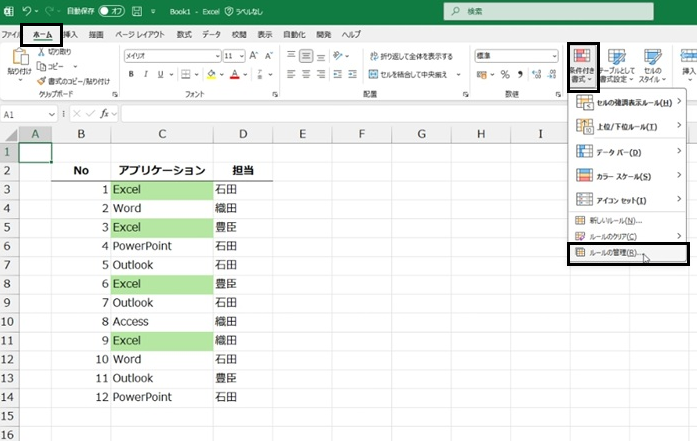Click the percent style icon

pos(505,74)
